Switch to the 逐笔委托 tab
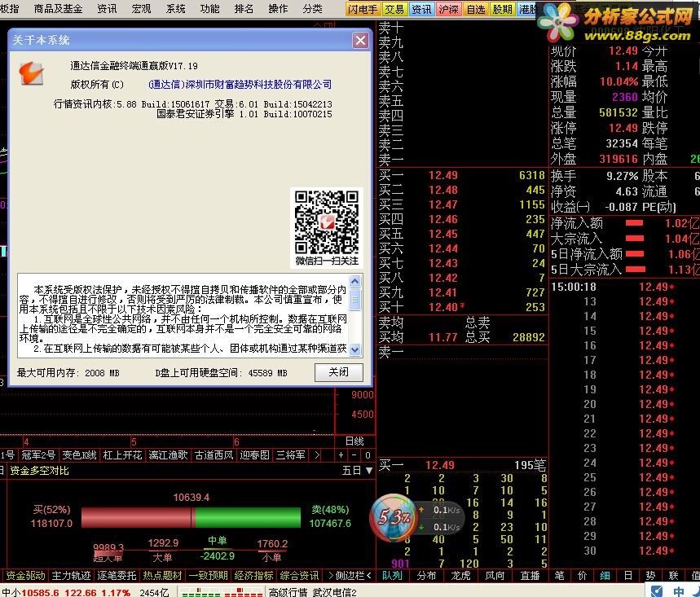Viewport: 700px width, 597px height. point(117,576)
